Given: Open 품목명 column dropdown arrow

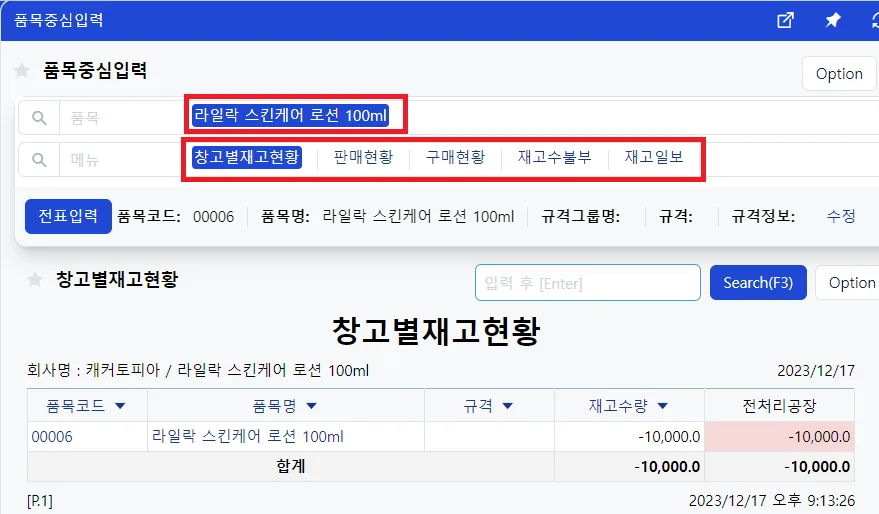Looking at the screenshot, I should (312, 406).
